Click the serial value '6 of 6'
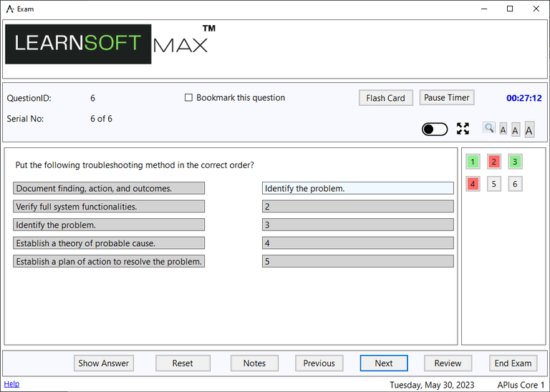Screen dimensions: 550x392 (101, 119)
